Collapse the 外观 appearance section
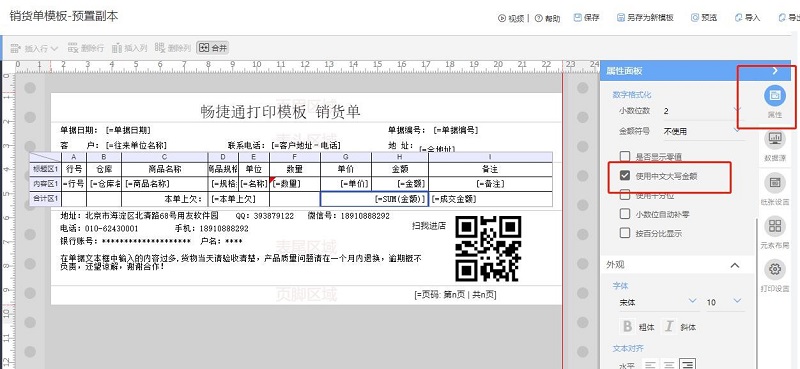 [735, 265]
